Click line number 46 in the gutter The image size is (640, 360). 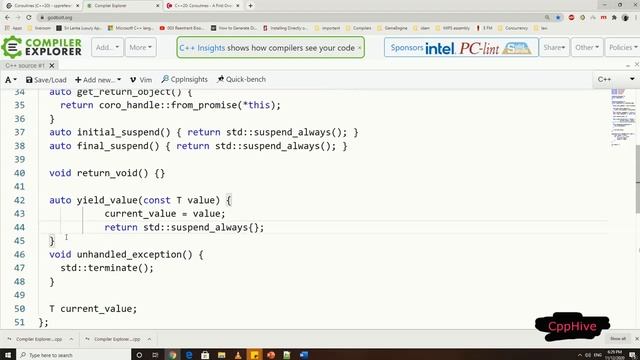coord(19,254)
